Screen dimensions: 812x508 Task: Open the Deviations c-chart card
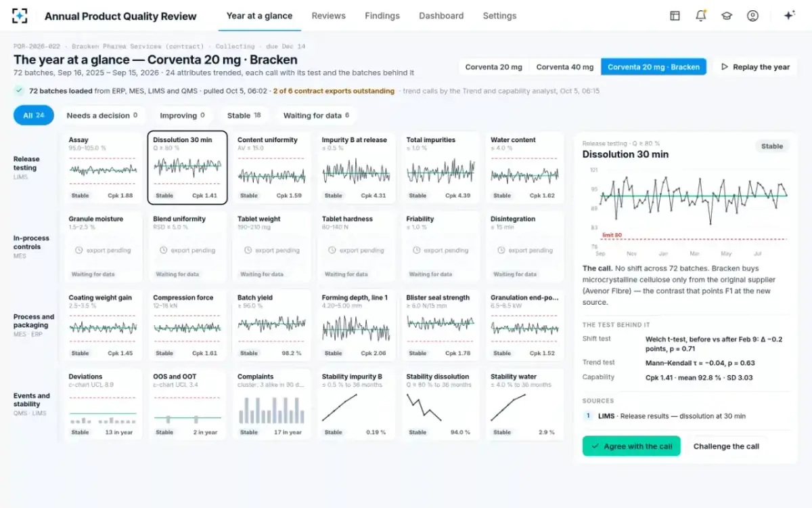coord(103,404)
